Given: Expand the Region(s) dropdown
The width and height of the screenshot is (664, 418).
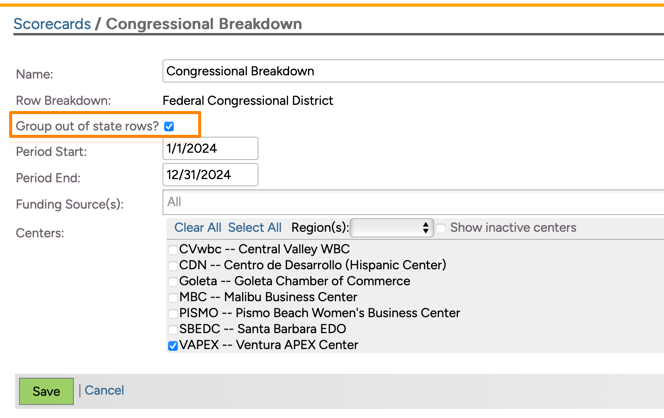Looking at the screenshot, I should click(x=391, y=228).
